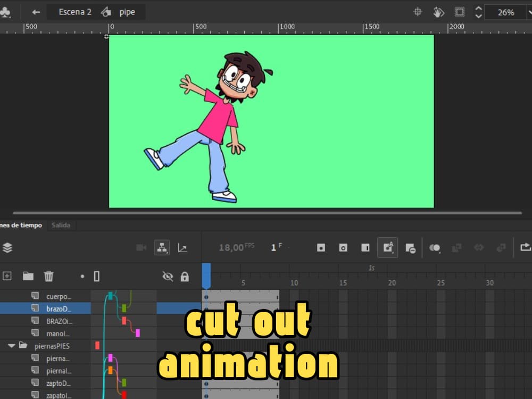Screen dimensions: 532x399
Task: Click the horizontal stage scrollbar
Action: click(x=268, y=213)
